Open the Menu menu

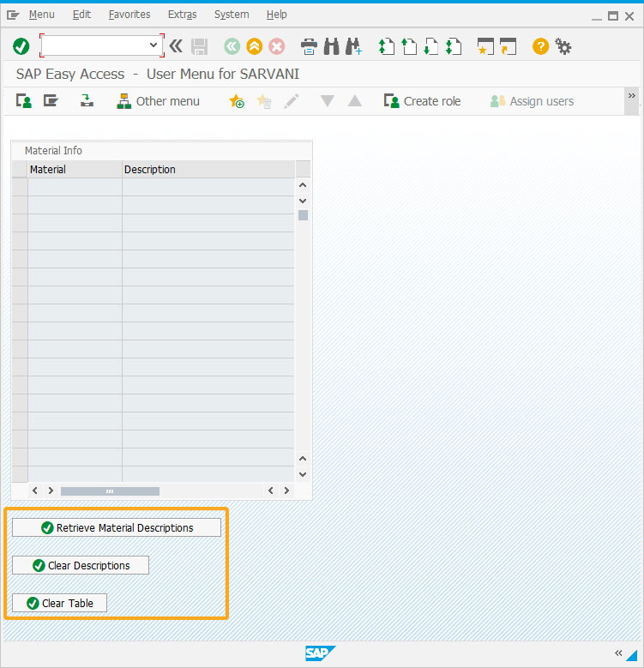coord(42,15)
